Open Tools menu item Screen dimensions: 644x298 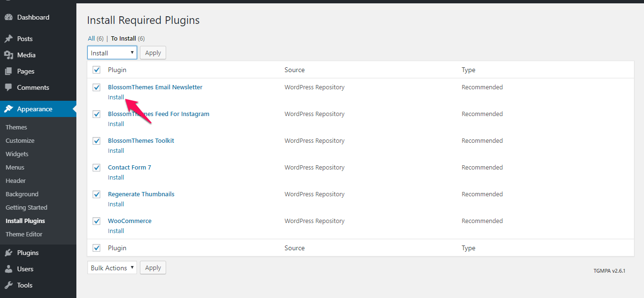[38, 285]
